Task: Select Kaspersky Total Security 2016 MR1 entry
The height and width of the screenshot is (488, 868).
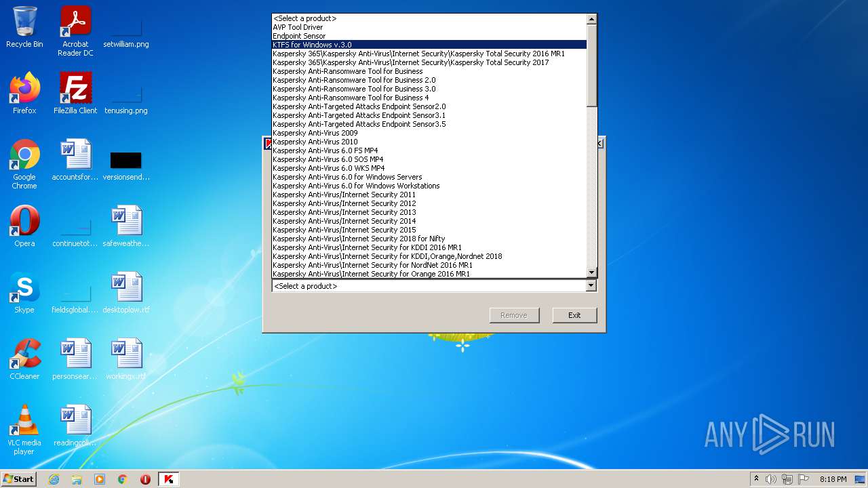Action: pyautogui.click(x=429, y=54)
